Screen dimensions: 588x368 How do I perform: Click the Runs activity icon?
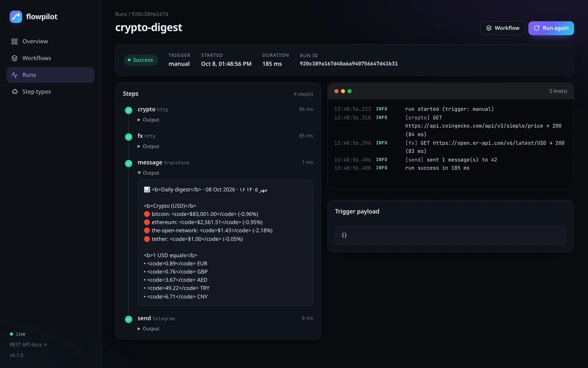point(14,75)
